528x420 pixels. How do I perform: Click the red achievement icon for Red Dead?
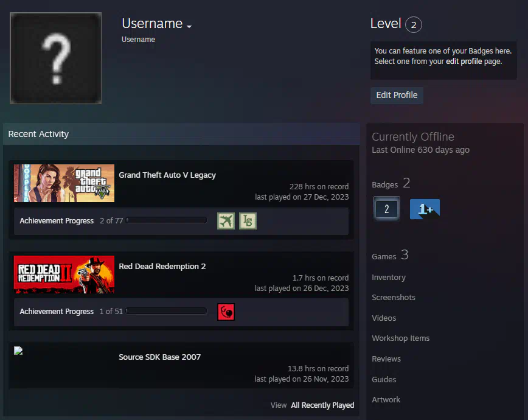point(226,312)
